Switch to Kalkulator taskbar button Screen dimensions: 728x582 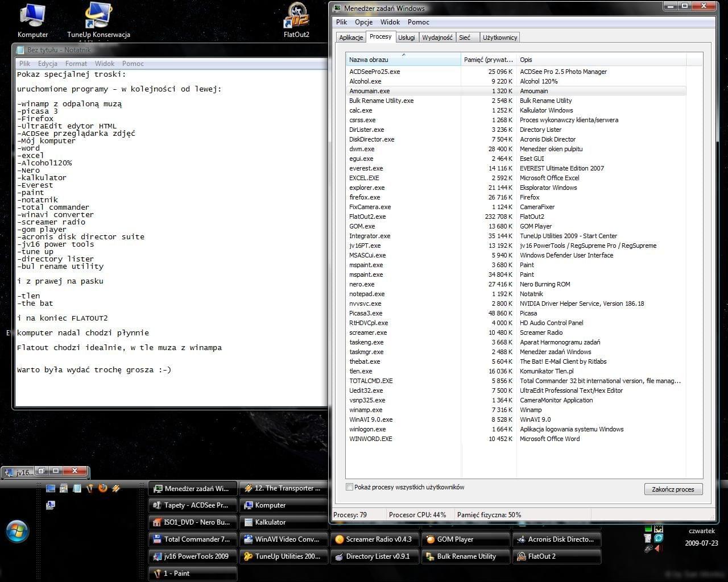point(283,522)
